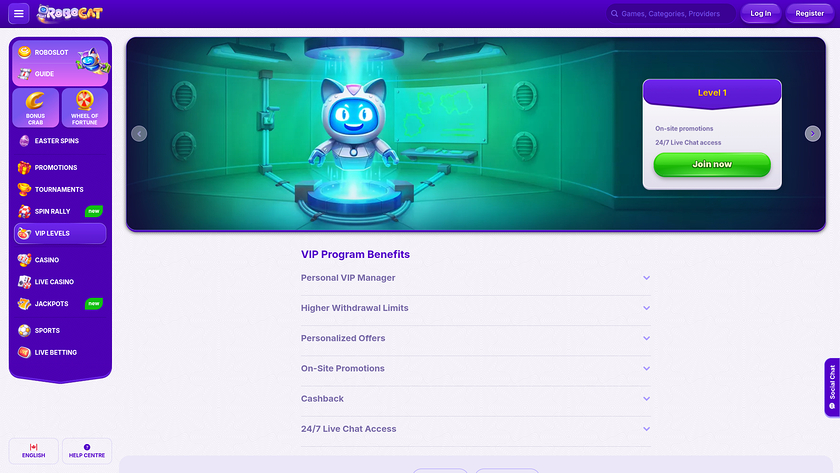Click the Help Centre question icon
This screenshot has height=473, width=840.
point(87,447)
